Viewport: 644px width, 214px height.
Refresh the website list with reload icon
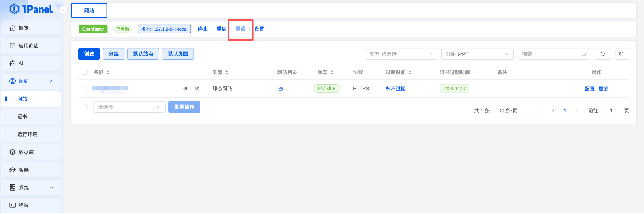(x=603, y=54)
